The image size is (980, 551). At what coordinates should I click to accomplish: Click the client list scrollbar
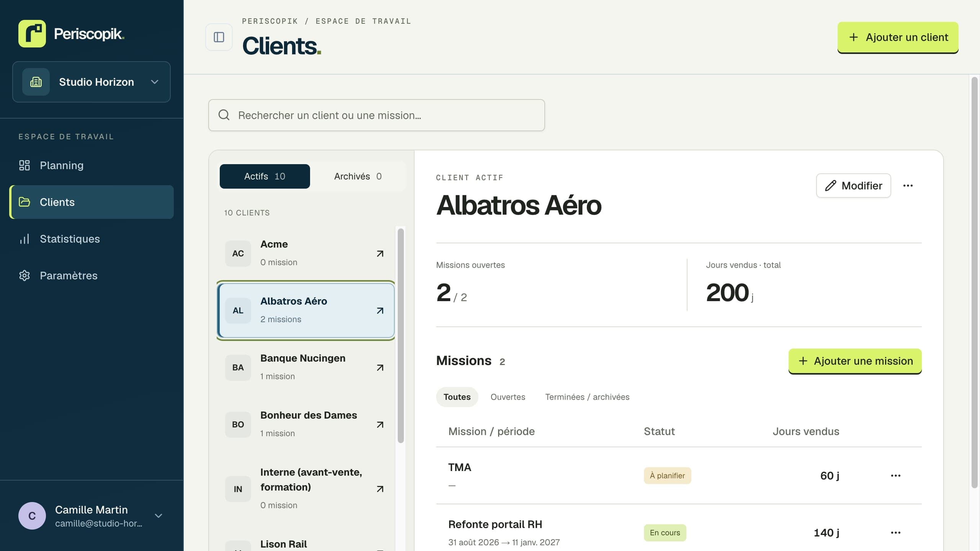pos(401,336)
